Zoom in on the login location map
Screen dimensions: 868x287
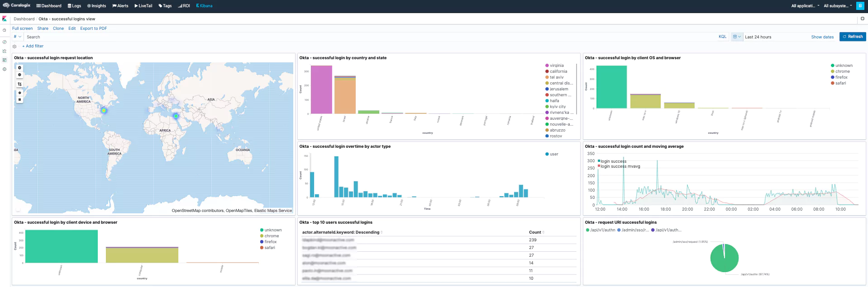coord(19,68)
